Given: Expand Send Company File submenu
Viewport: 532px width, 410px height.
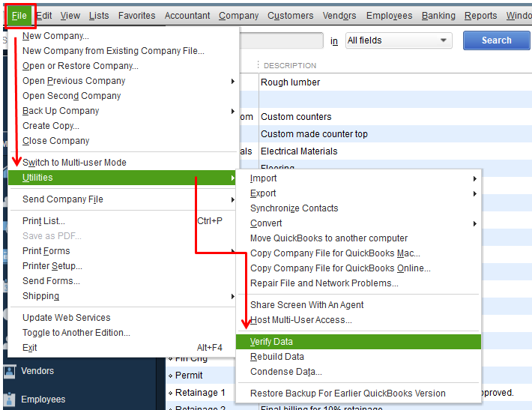Looking at the screenshot, I should (x=122, y=199).
